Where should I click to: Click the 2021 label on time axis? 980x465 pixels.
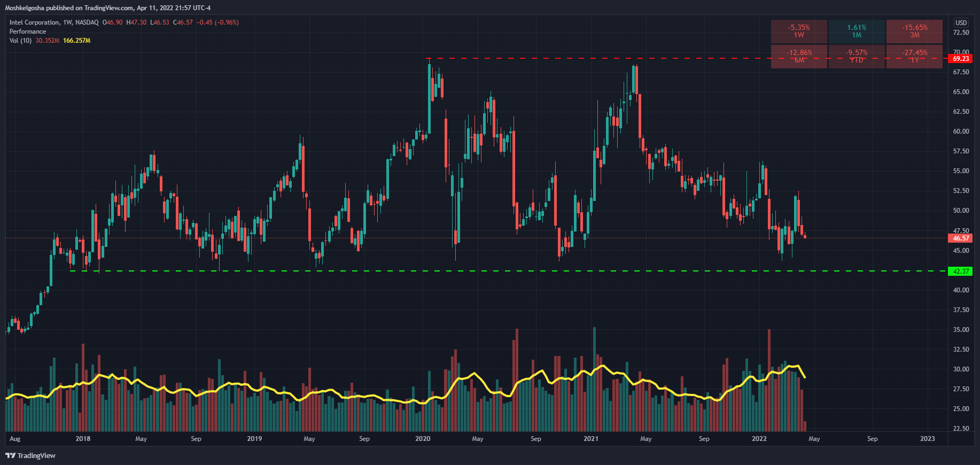tap(591, 439)
